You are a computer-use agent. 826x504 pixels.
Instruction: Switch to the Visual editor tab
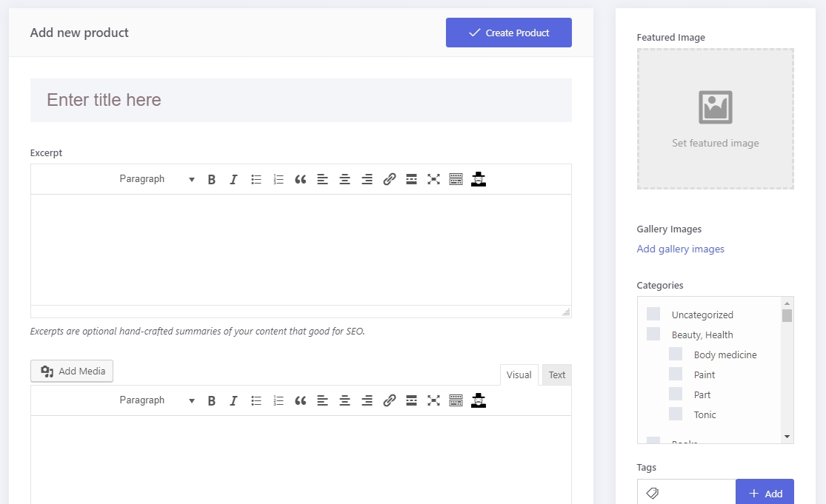pos(519,375)
